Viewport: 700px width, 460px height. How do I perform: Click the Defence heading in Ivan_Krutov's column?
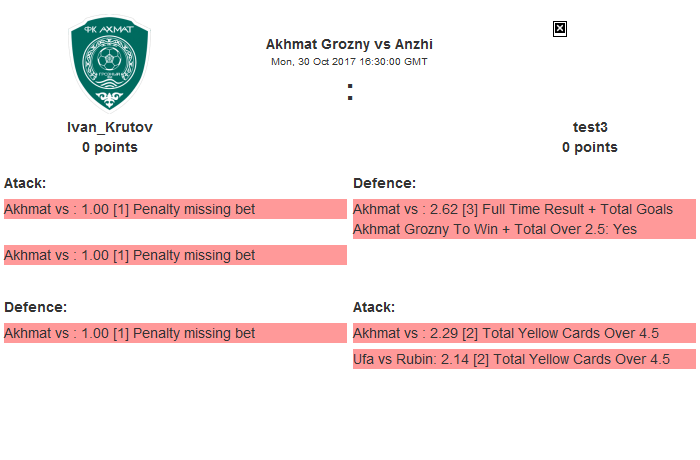pyautogui.click(x=35, y=307)
